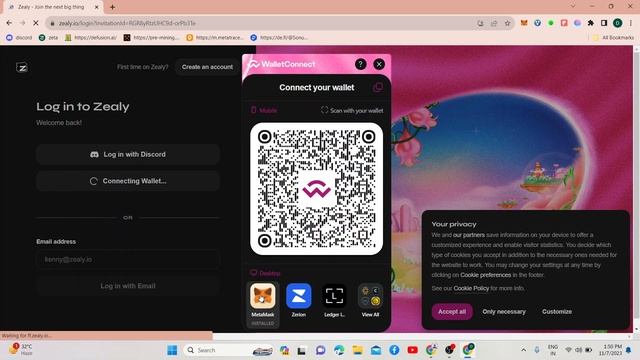Open the tab search chevron
640x360 pixels.
[573, 6]
